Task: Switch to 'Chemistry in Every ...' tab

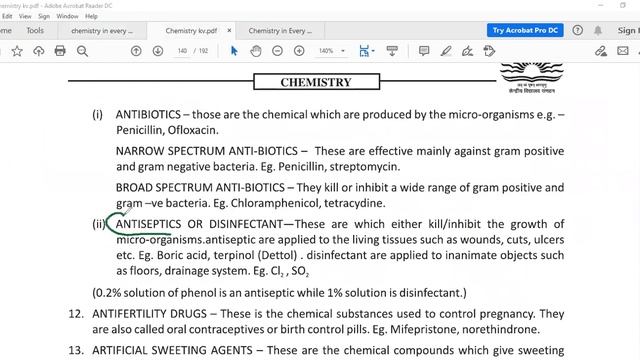Action: (280, 31)
